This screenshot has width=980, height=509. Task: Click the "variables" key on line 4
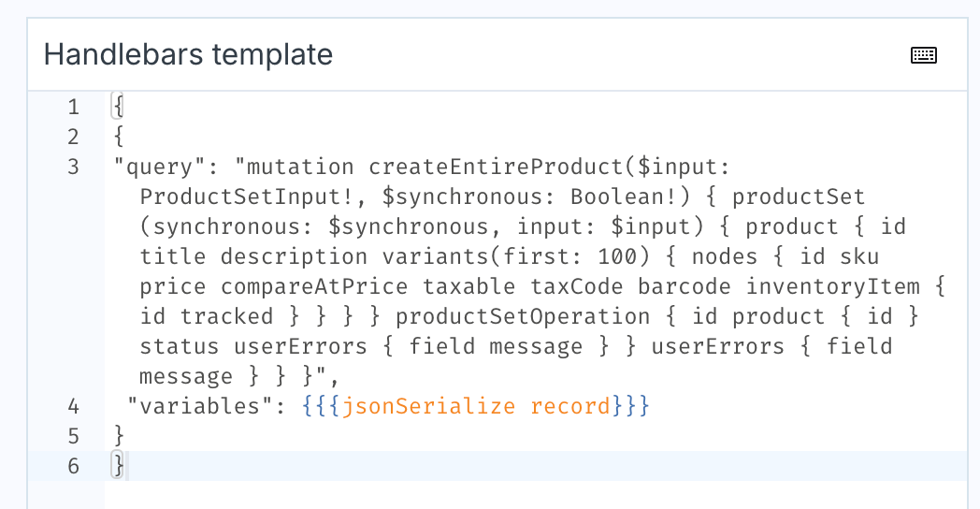[x=199, y=406]
